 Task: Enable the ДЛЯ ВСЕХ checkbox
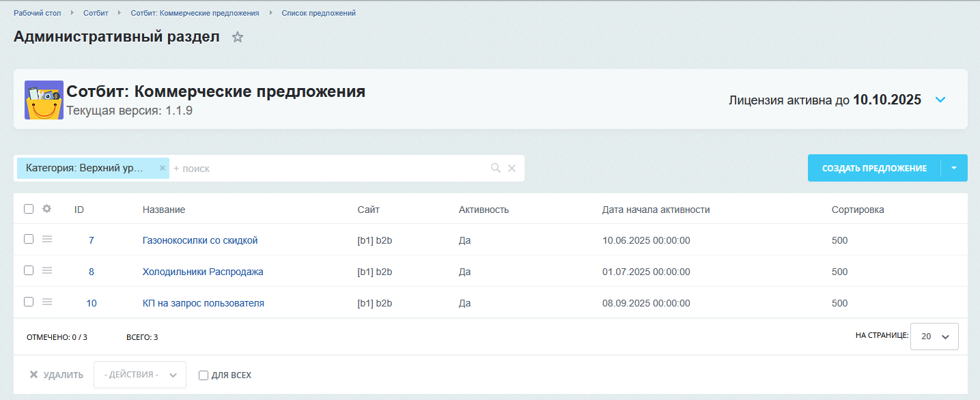tap(203, 375)
